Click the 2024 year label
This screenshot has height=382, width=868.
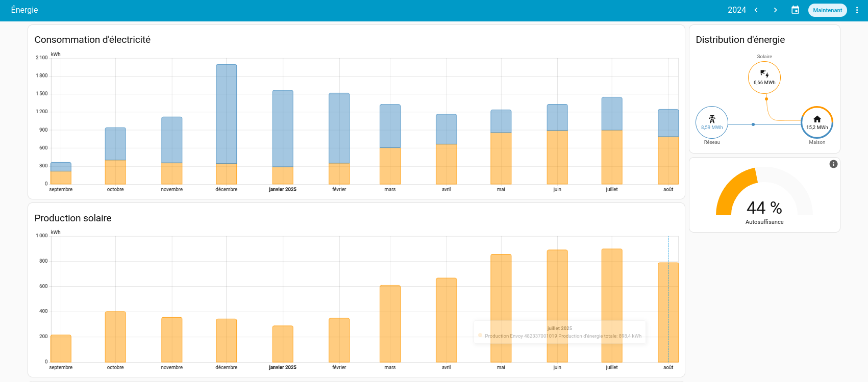[736, 10]
